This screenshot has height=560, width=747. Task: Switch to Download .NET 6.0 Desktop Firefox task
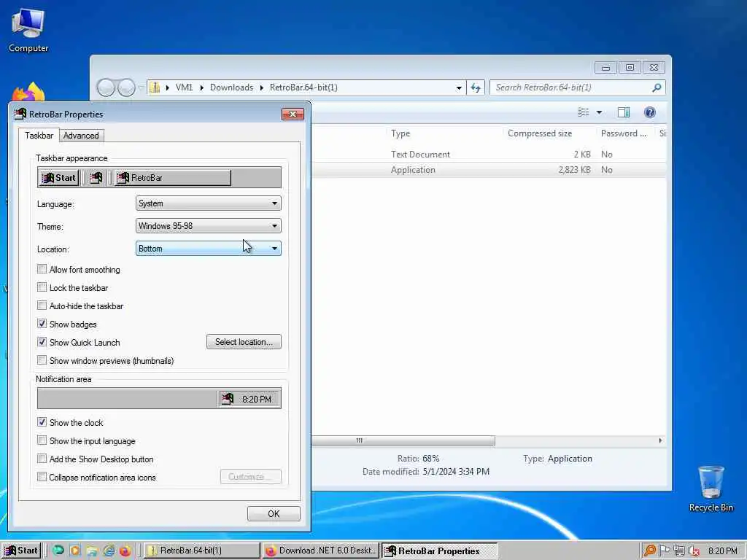click(320, 551)
